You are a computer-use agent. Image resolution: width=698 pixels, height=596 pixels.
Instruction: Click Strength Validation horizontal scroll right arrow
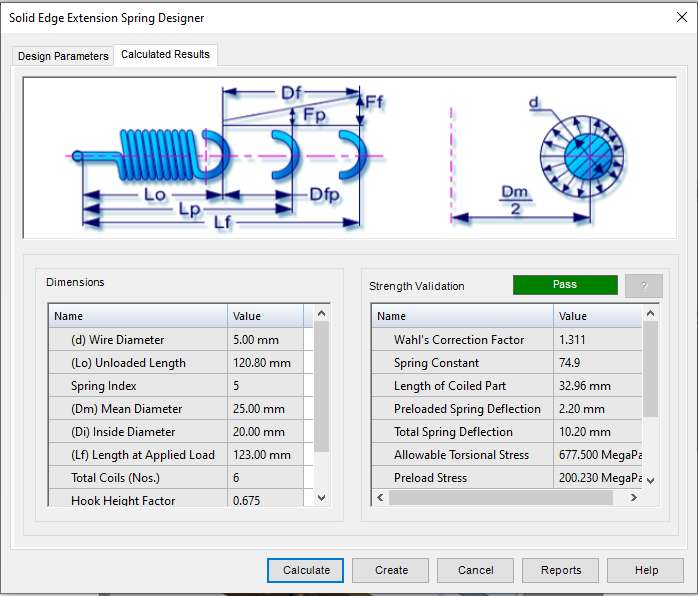633,497
